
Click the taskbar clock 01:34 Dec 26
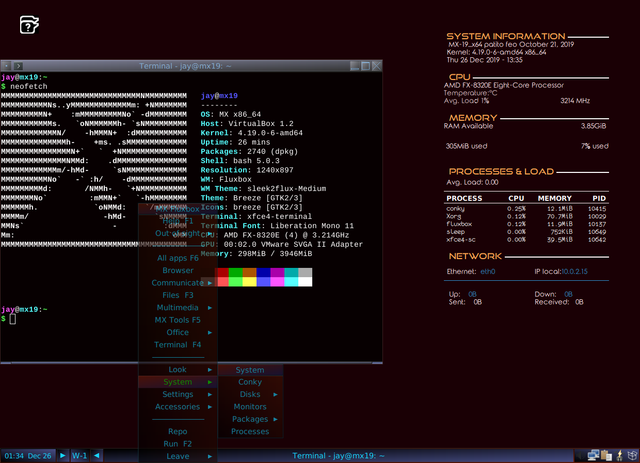[28, 456]
